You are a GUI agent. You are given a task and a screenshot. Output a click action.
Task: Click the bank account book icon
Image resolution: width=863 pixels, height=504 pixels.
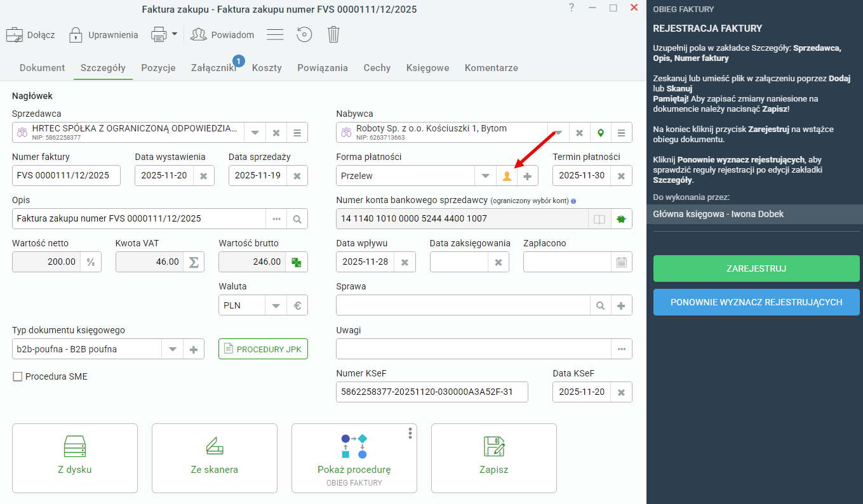click(x=599, y=219)
